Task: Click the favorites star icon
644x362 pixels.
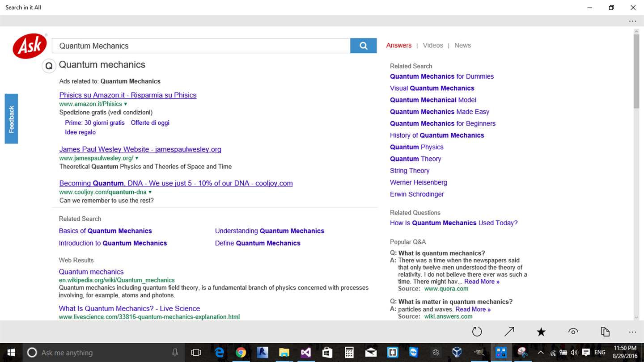Action: 541,332
